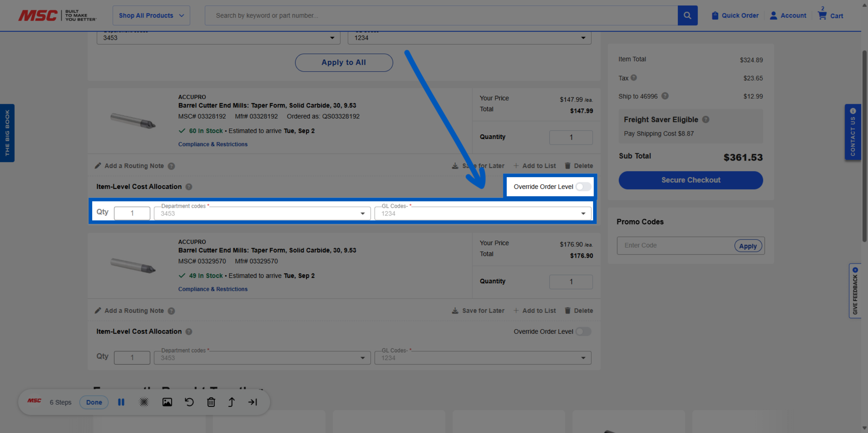Click the undo icon in the steps toolbar
This screenshot has width=868, height=433.
click(x=189, y=402)
